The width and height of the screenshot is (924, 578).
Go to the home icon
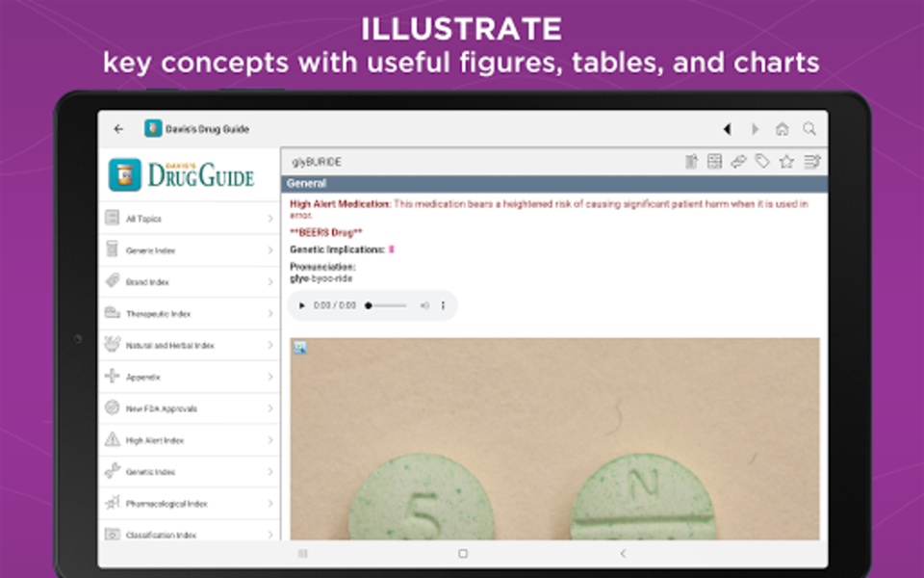click(x=782, y=128)
